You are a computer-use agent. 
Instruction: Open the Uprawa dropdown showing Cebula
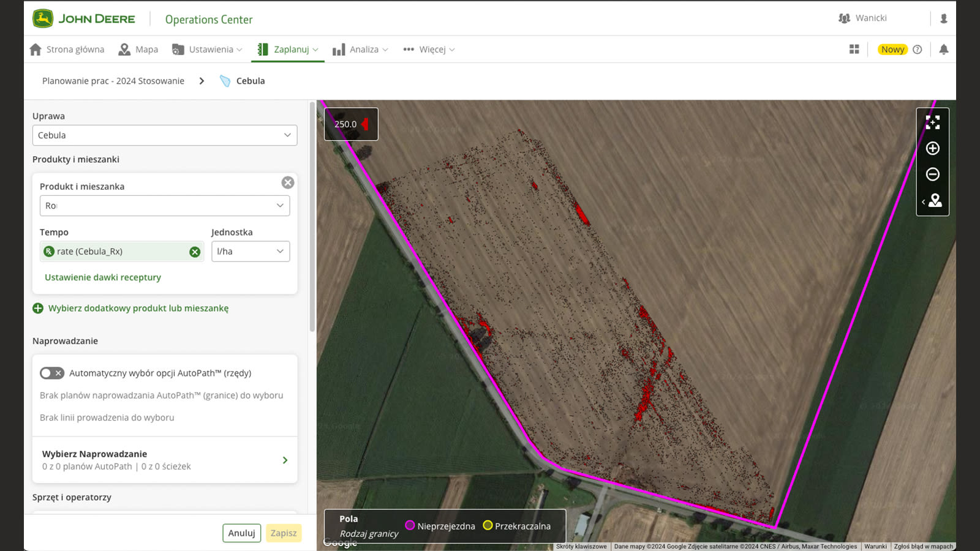tap(164, 135)
